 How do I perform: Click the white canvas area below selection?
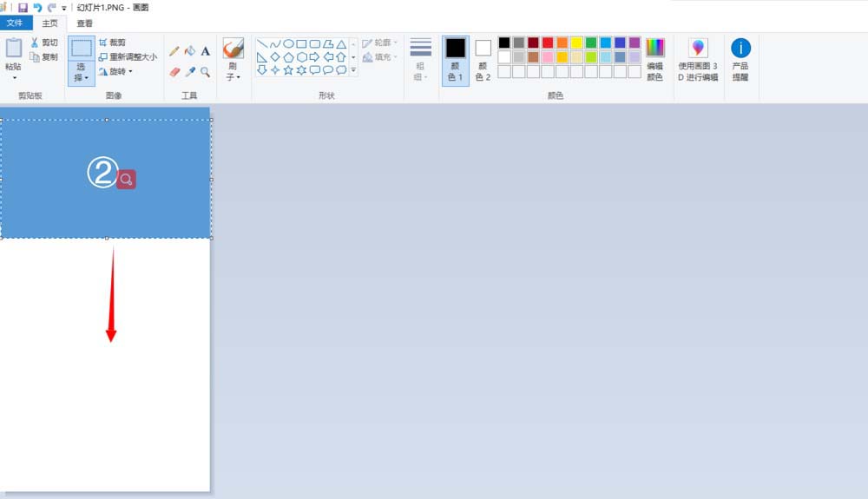105,365
